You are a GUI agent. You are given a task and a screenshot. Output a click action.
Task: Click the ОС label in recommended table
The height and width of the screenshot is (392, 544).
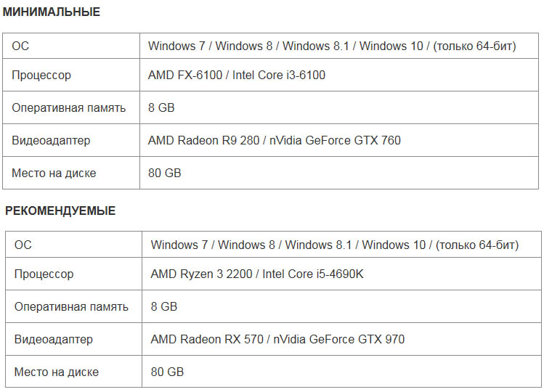pyautogui.click(x=23, y=245)
